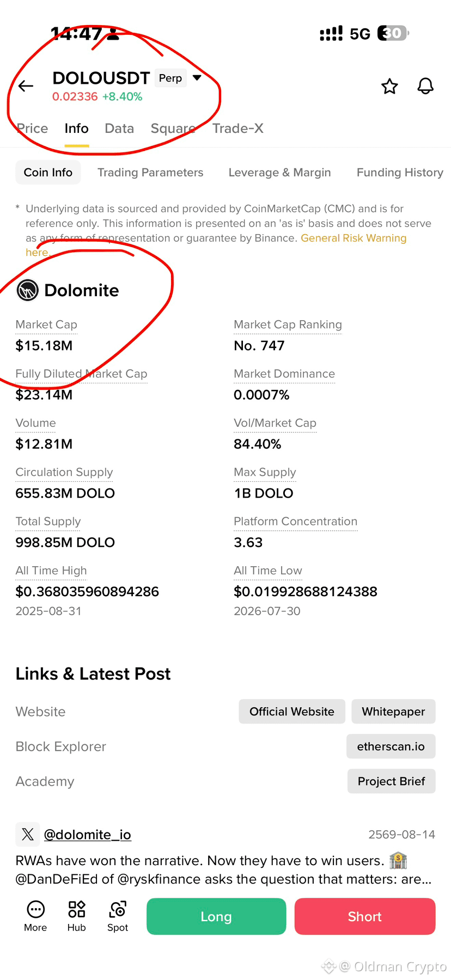
Task: Select Leverage & Margin sub-tab
Action: point(279,173)
